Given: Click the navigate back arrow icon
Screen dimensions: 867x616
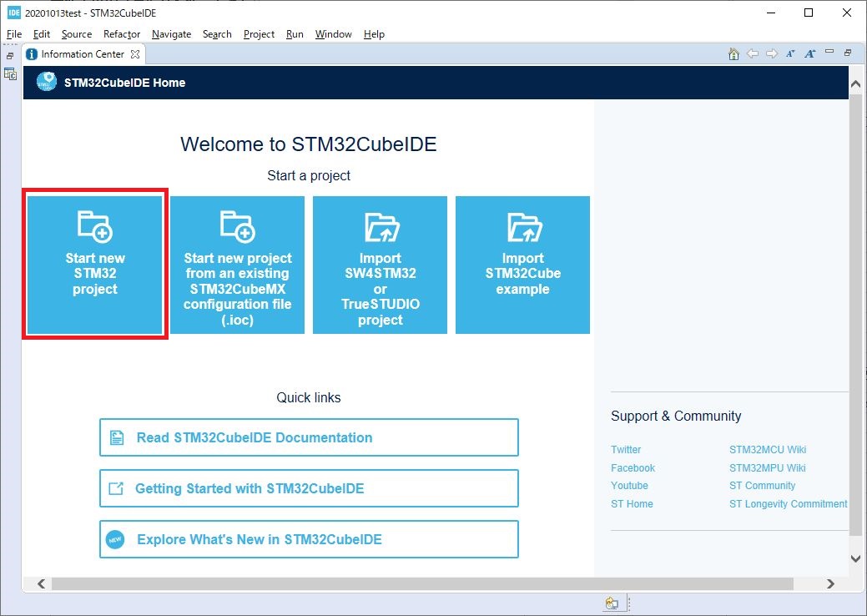Looking at the screenshot, I should pyautogui.click(x=753, y=54).
